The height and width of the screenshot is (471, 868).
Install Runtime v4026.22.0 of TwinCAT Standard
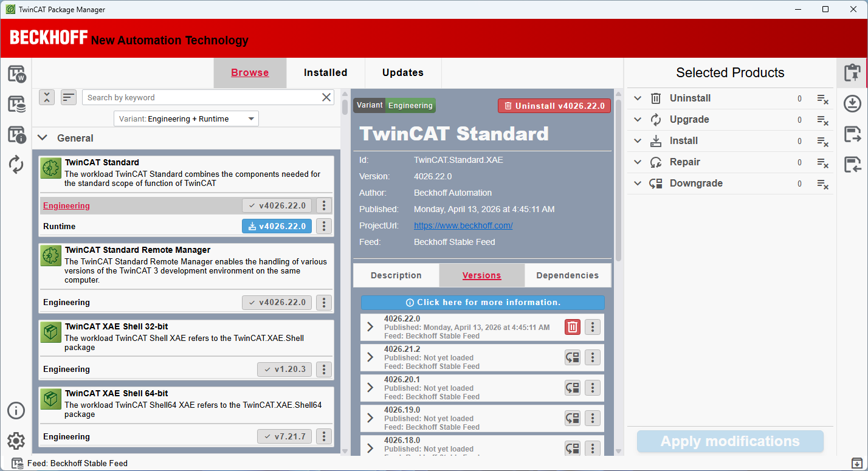pos(277,226)
